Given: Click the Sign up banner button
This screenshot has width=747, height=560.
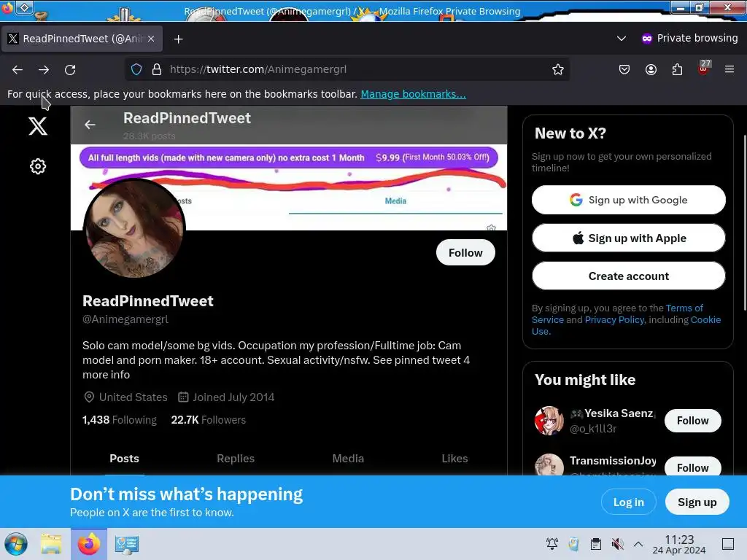Looking at the screenshot, I should point(697,502).
